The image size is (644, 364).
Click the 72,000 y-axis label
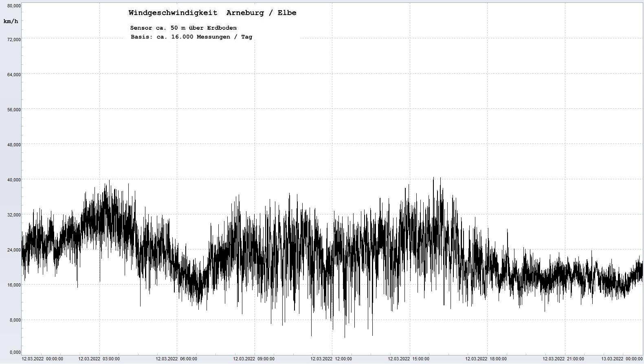pyautogui.click(x=14, y=39)
